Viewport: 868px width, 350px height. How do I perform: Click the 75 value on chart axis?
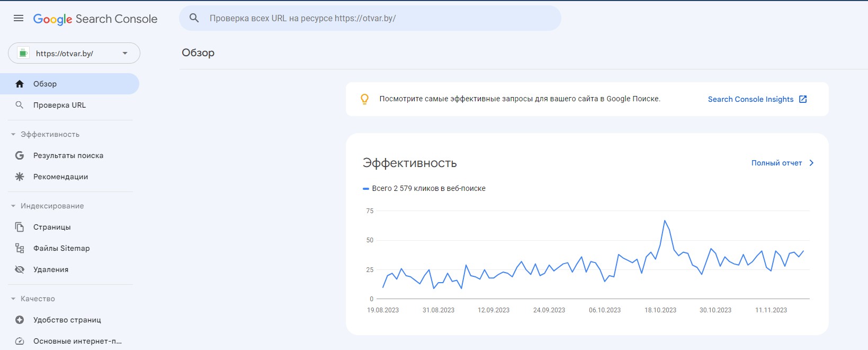coord(370,211)
